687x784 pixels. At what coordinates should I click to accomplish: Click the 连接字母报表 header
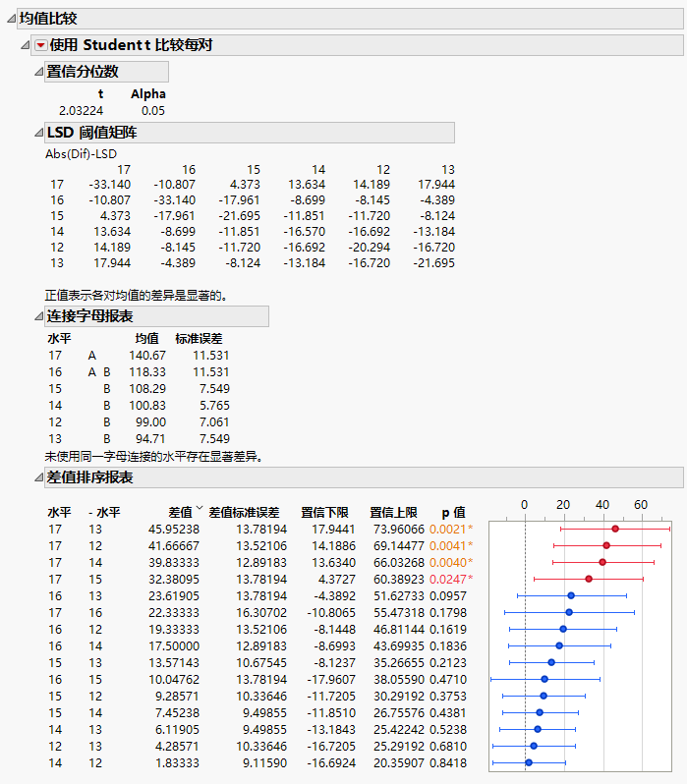pos(156,316)
